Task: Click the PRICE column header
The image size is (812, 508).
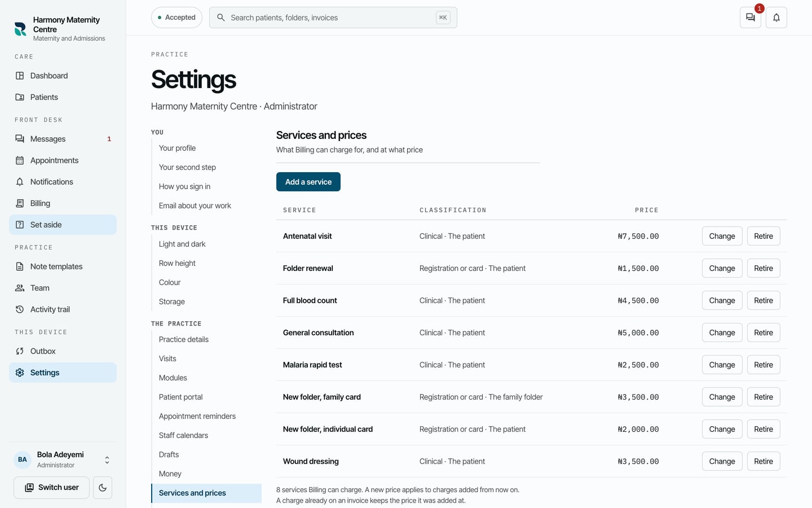Action: [647, 210]
